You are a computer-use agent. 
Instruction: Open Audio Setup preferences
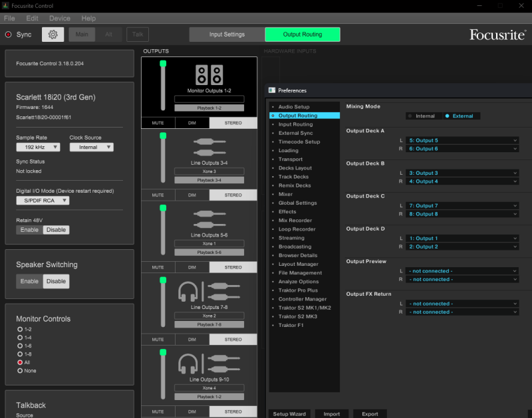(294, 107)
